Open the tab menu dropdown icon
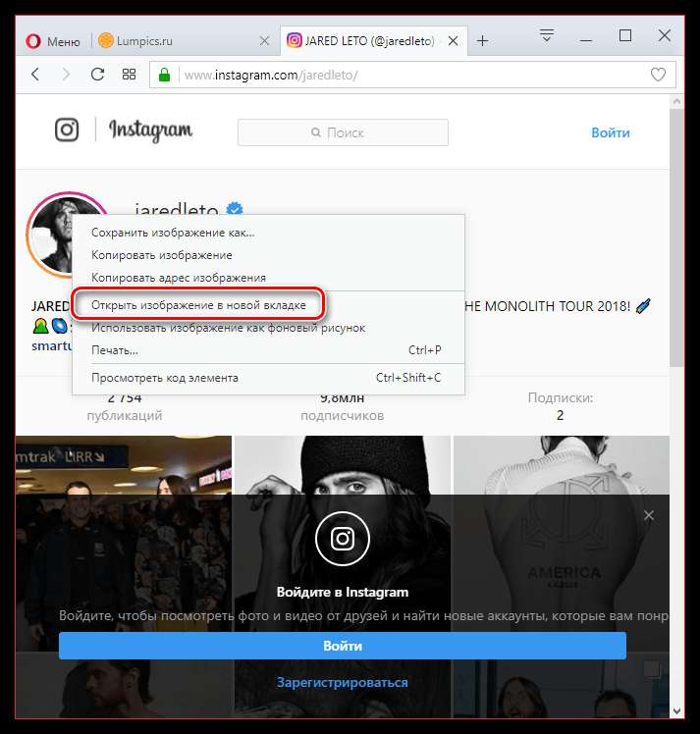 click(547, 35)
